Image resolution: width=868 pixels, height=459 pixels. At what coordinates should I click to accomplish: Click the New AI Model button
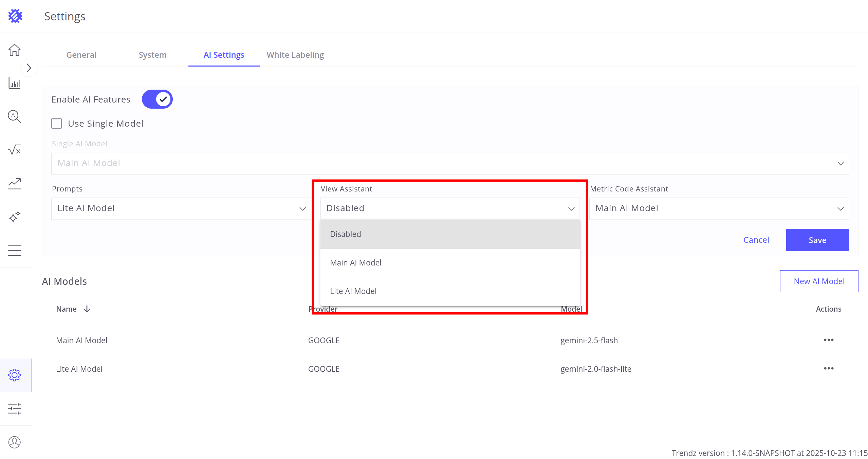[819, 281]
